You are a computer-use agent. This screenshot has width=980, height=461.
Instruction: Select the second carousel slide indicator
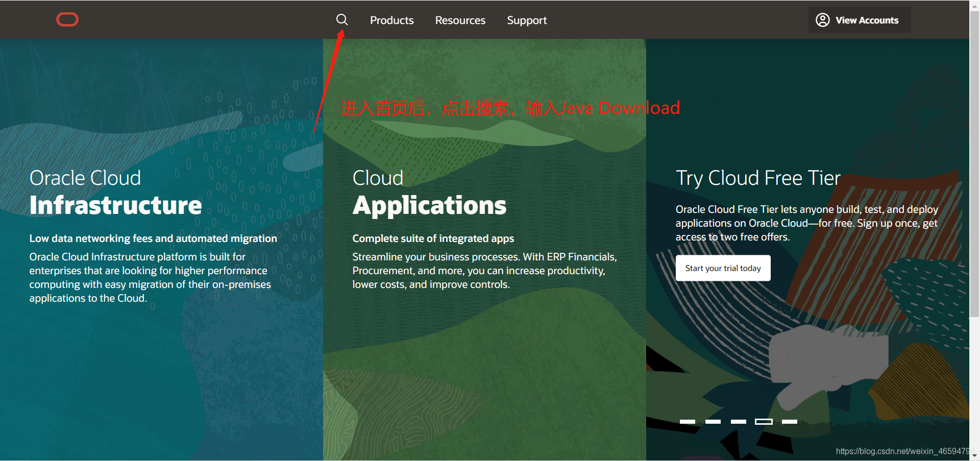pyautogui.click(x=713, y=422)
